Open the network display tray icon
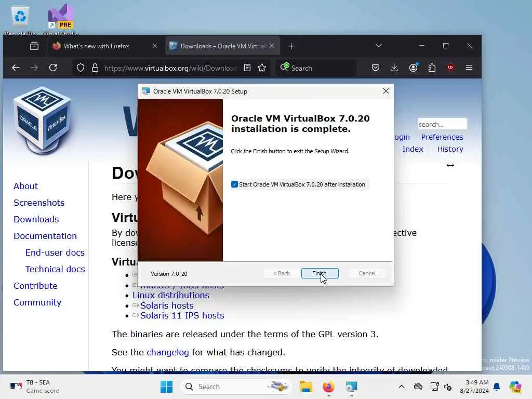Screen dimensions: 532x399 435,387
